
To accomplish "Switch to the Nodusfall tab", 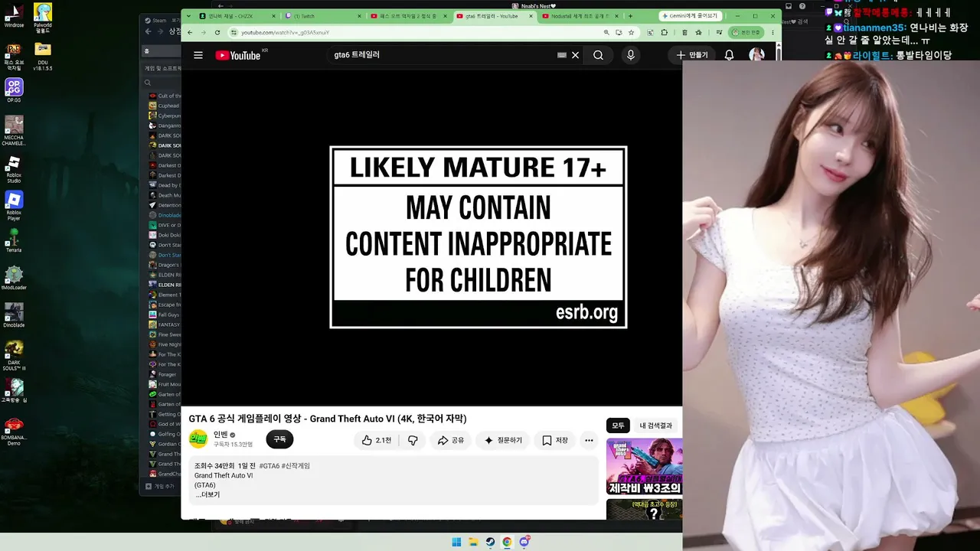I will click(579, 16).
